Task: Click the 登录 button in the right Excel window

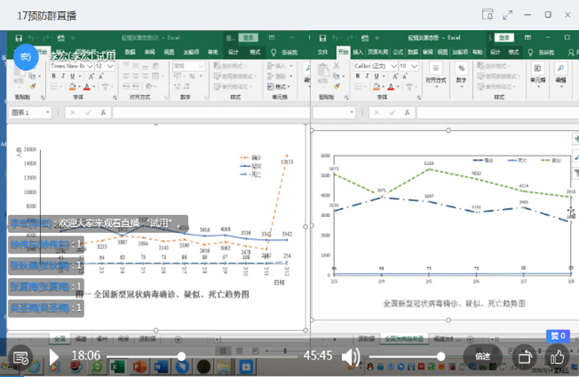Action: pos(504,38)
